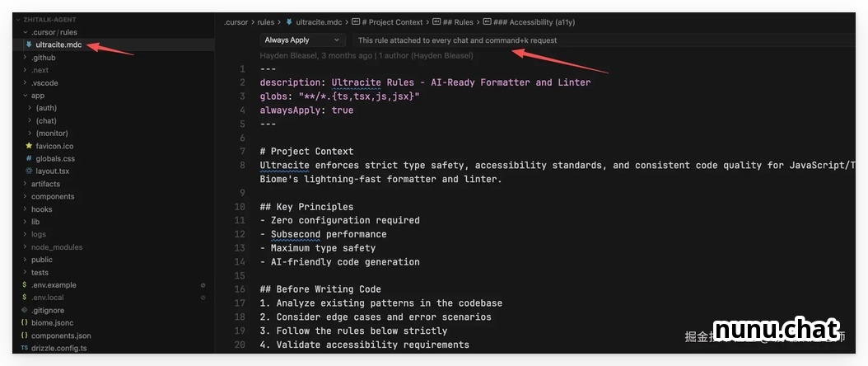Open the components.json file

pos(61,335)
